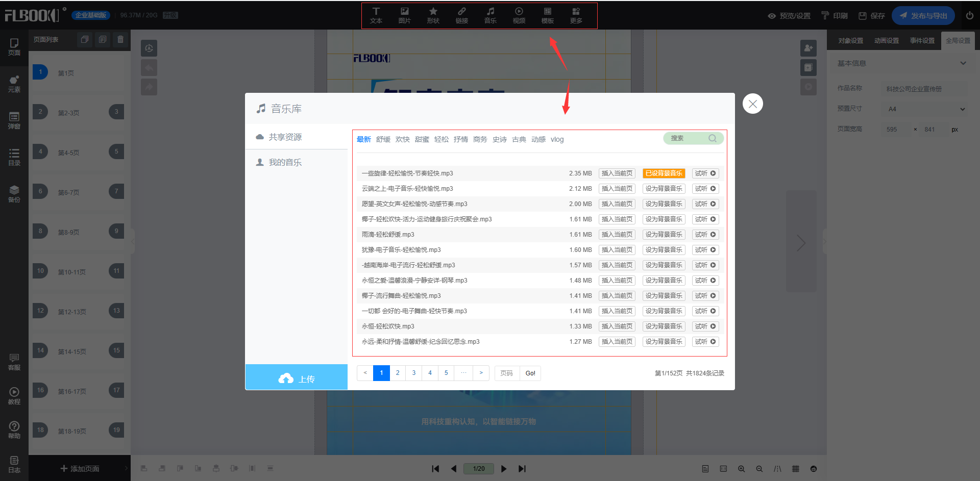Click the music search field
The image size is (980, 481).
click(688, 138)
